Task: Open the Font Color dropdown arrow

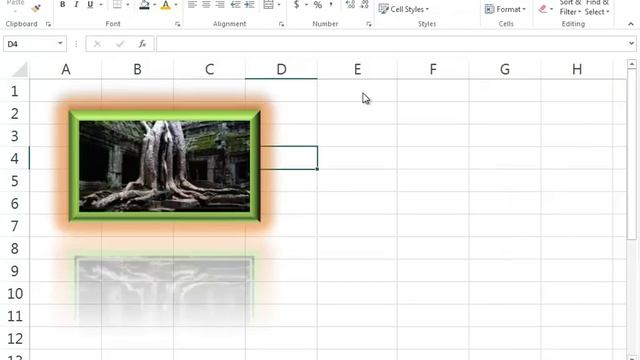Action: pyautogui.click(x=176, y=5)
